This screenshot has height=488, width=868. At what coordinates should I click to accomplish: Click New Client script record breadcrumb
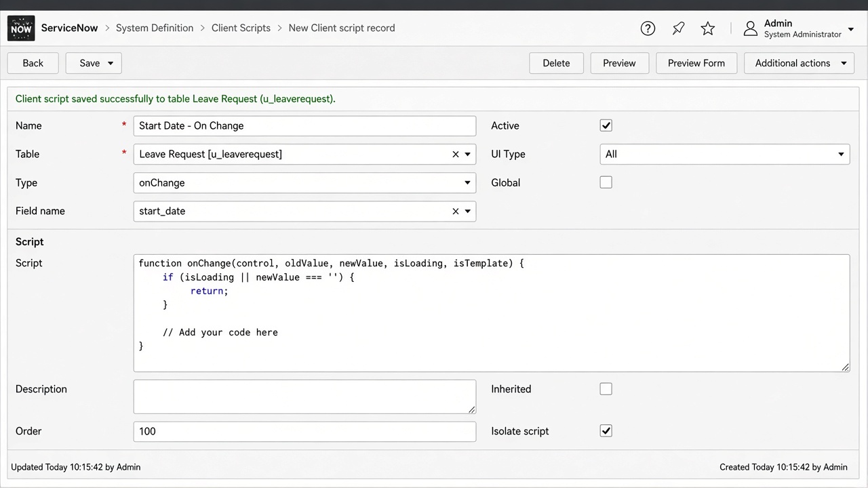tap(342, 28)
